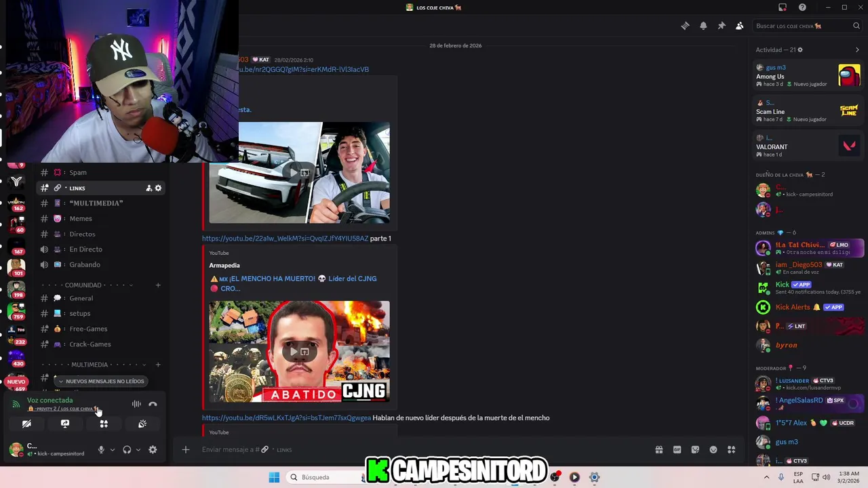This screenshot has width=868, height=488.
Task: Mute the microphone in user panel
Action: tap(101, 449)
